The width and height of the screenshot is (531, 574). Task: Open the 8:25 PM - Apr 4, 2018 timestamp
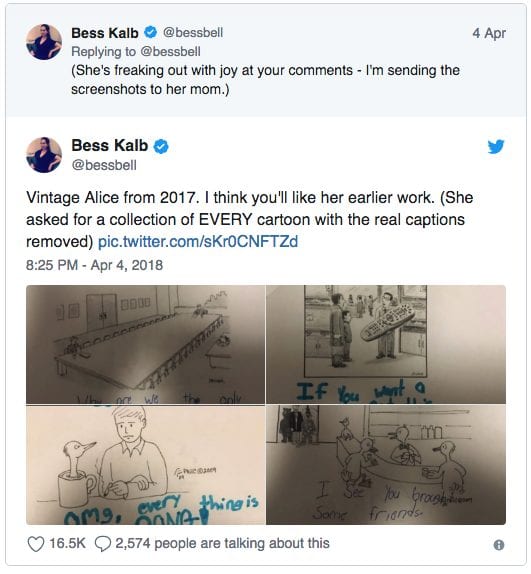pyautogui.click(x=94, y=265)
